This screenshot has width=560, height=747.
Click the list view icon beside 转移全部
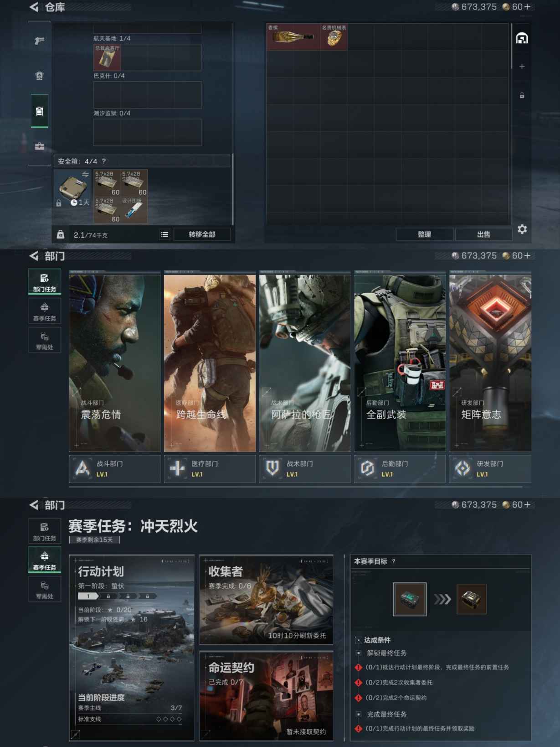coord(164,234)
